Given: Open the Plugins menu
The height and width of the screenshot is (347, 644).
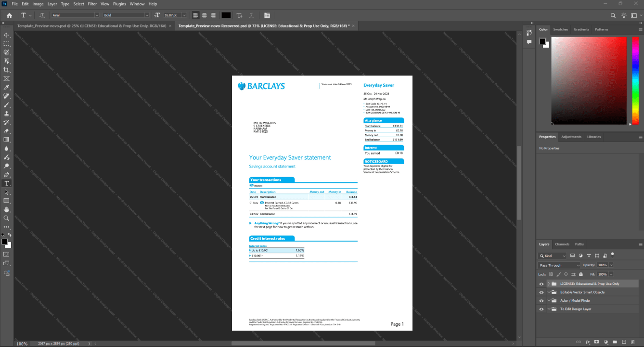Looking at the screenshot, I should coord(119,4).
